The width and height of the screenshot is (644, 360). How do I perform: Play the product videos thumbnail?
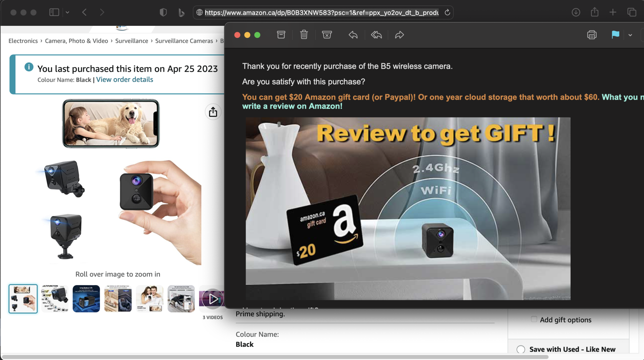(213, 299)
